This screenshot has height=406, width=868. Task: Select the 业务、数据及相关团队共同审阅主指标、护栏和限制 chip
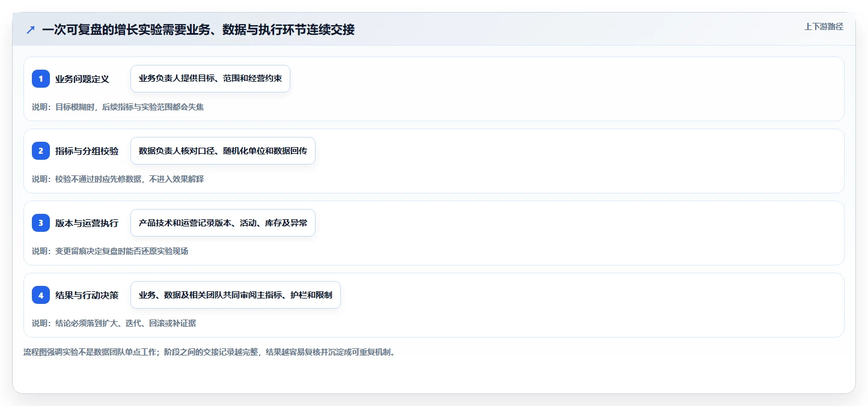[236, 295]
